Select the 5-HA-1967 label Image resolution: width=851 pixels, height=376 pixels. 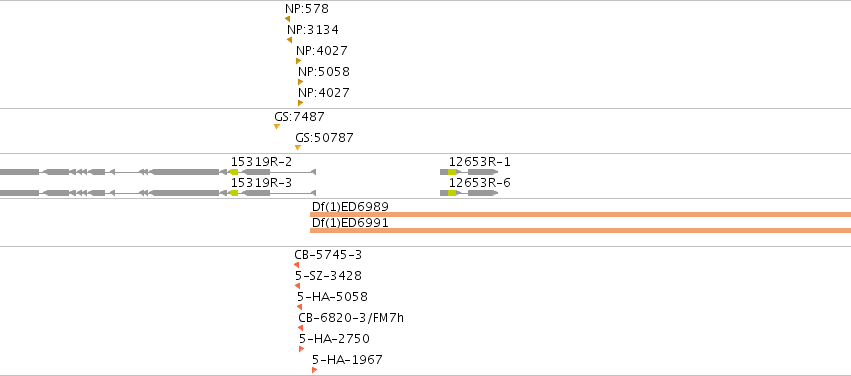point(347,360)
